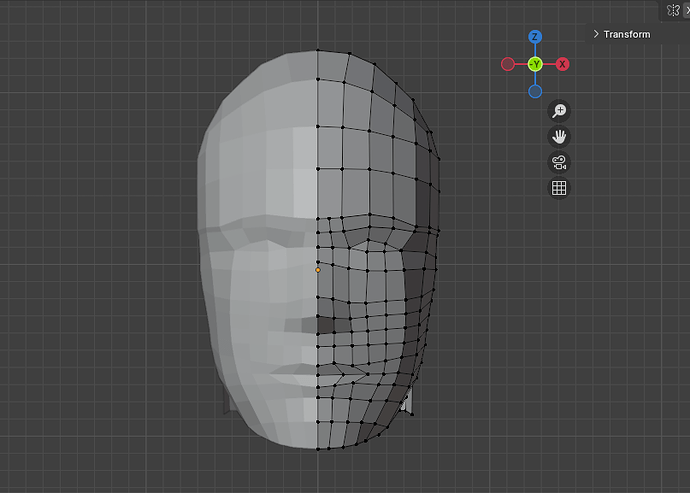Click the butterfly mesh symmetry icon
Viewport: 690px width, 493px height.
673,10
